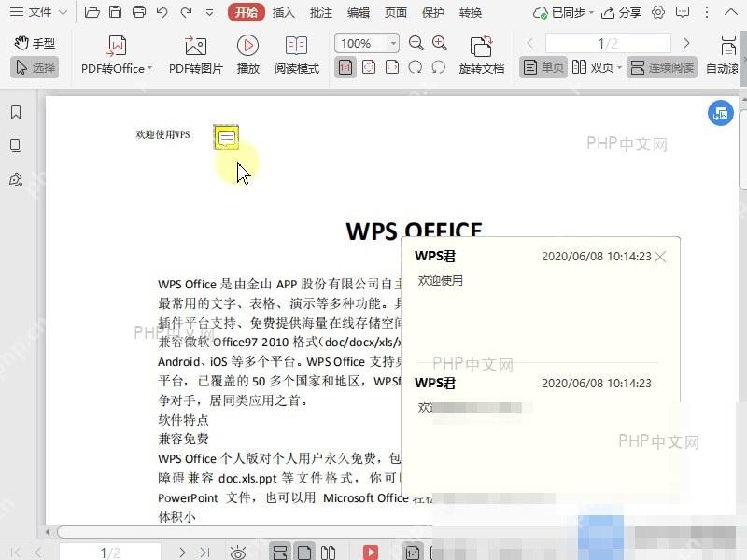Rotate the page clockwise
The width and height of the screenshot is (747, 560).
coord(415,67)
